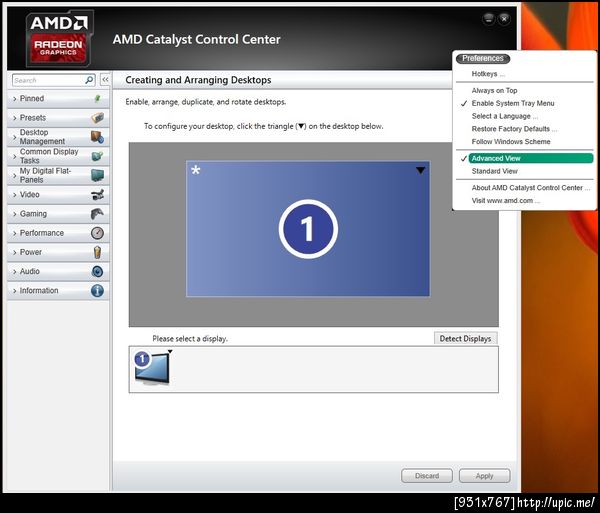Click the Presets icon

98,117
